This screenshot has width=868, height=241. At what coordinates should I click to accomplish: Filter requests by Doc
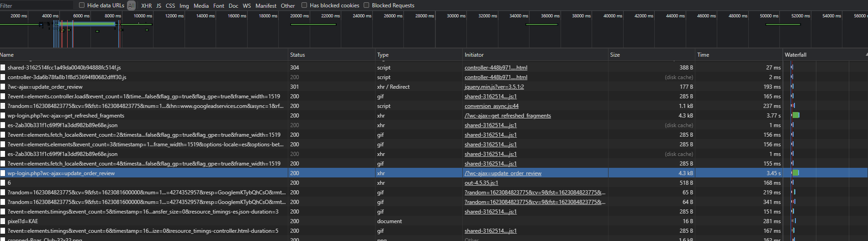[x=233, y=5]
